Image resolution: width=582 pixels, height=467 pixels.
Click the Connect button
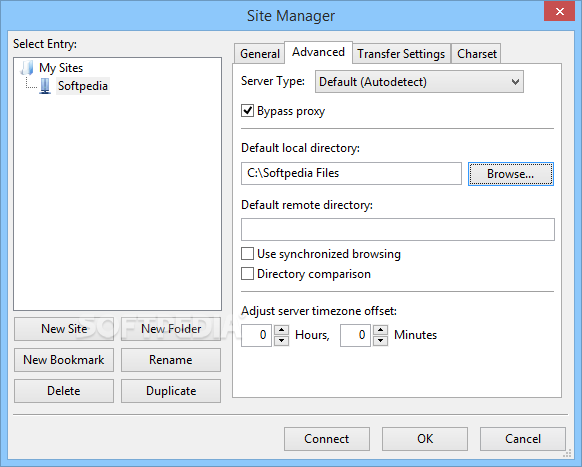[327, 439]
